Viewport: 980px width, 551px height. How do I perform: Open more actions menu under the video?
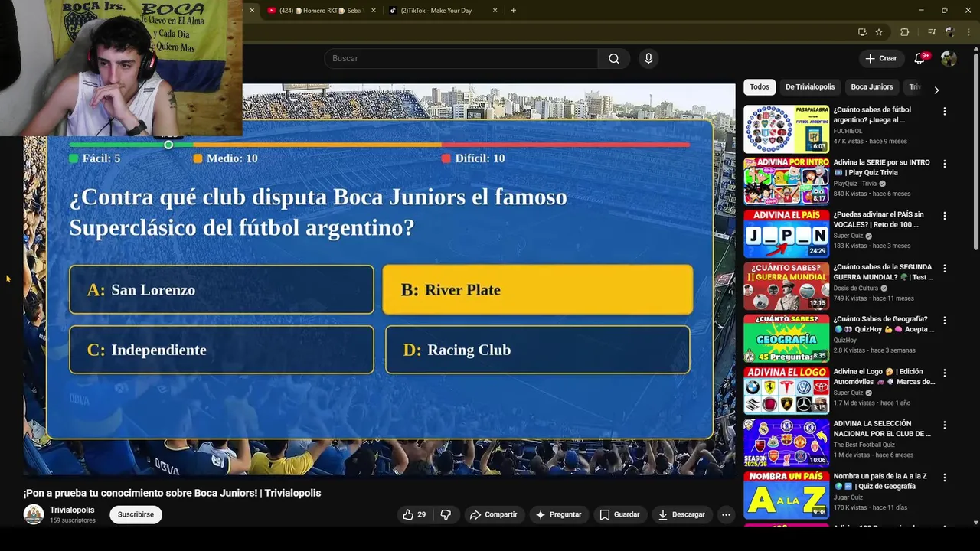click(726, 514)
